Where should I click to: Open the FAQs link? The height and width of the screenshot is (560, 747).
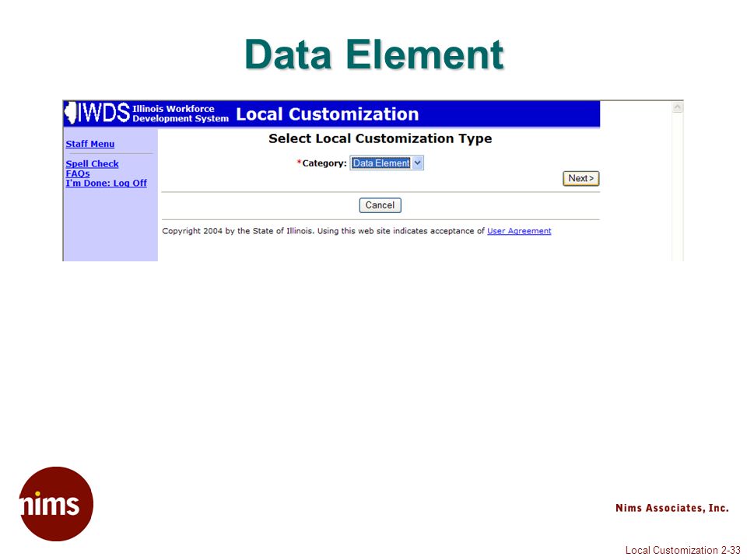pyautogui.click(x=78, y=173)
